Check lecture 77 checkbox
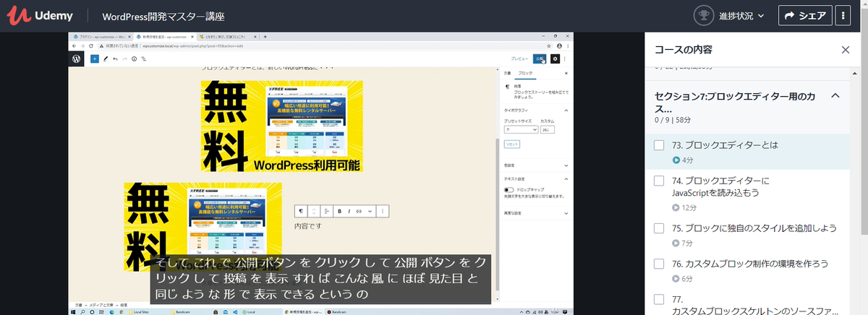The height and width of the screenshot is (315, 868). 659,299
